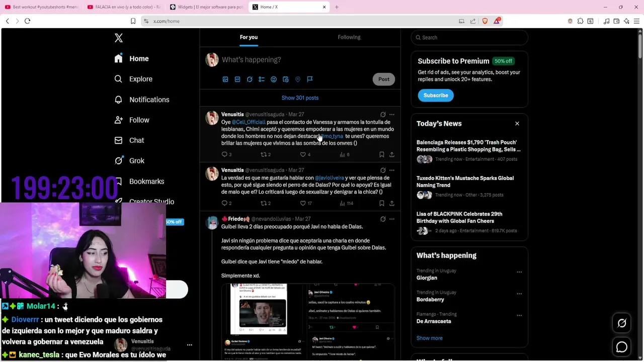Viewport: 644px width, 362px height.
Task: Click Show more under What's happening
Action: (x=430, y=338)
